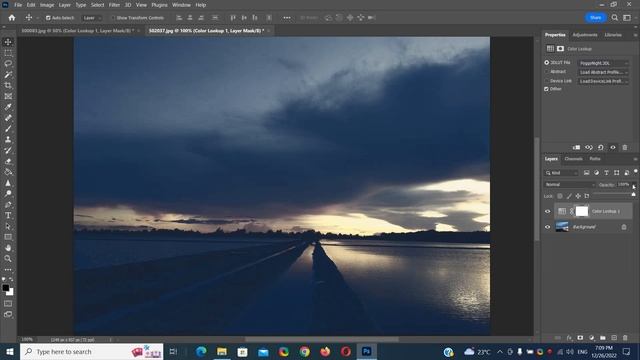Switch to the first document tab at 50%
Screen dimensions: 640x360
(x=78, y=31)
